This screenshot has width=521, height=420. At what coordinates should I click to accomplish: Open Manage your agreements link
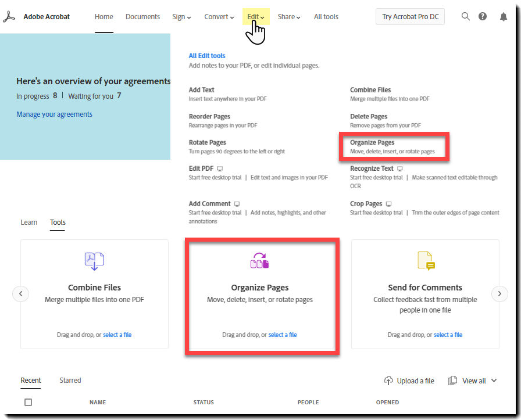[x=55, y=114]
